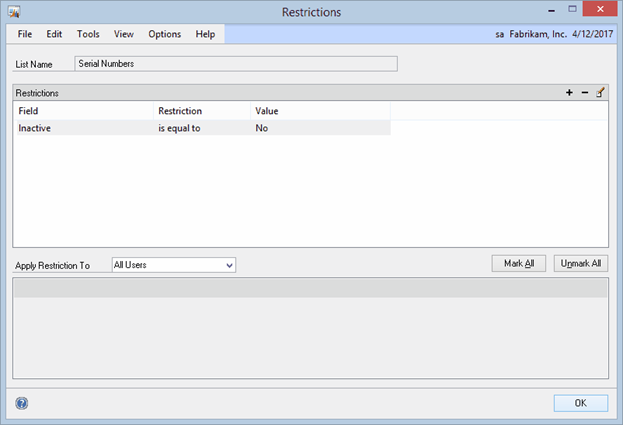Open help via blue question mark icon

pyautogui.click(x=22, y=403)
